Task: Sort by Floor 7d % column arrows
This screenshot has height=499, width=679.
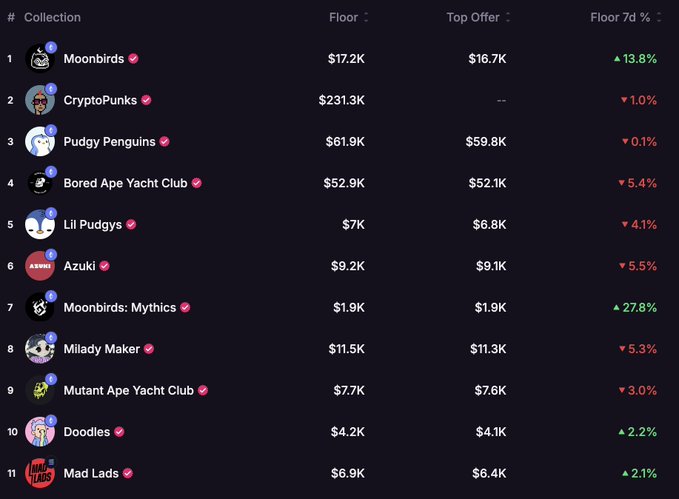Action: point(659,17)
